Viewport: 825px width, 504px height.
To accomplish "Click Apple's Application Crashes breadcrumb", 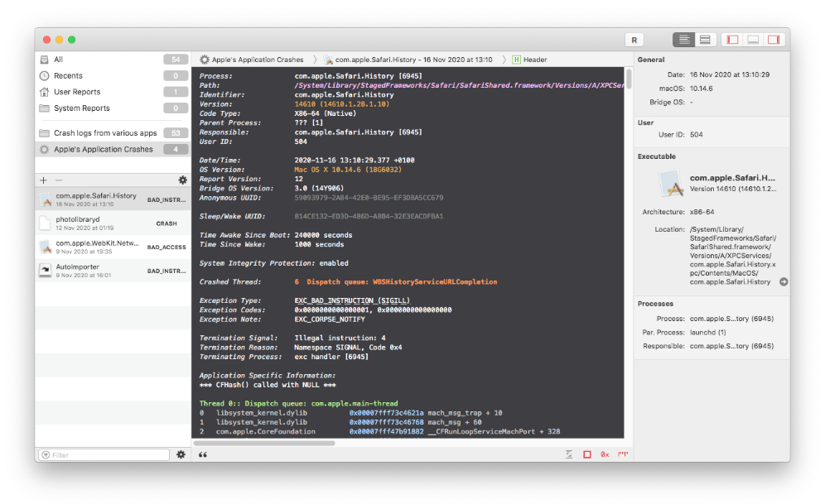I will click(x=258, y=60).
